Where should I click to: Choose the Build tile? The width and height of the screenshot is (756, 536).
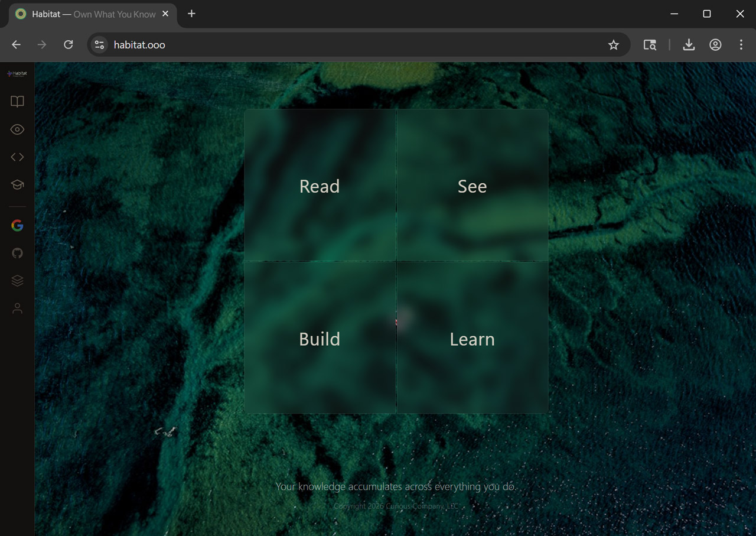coord(320,338)
